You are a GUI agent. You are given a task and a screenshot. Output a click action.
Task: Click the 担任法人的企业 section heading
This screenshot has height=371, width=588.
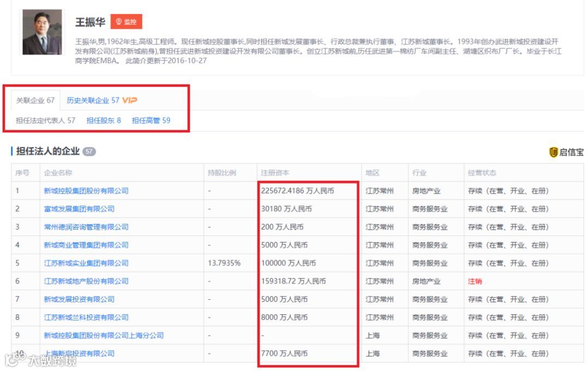click(47, 151)
